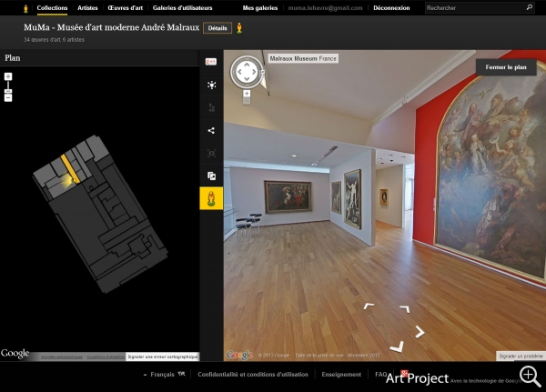Open the Collections tab
Image resolution: width=546 pixels, height=392 pixels.
tap(52, 7)
